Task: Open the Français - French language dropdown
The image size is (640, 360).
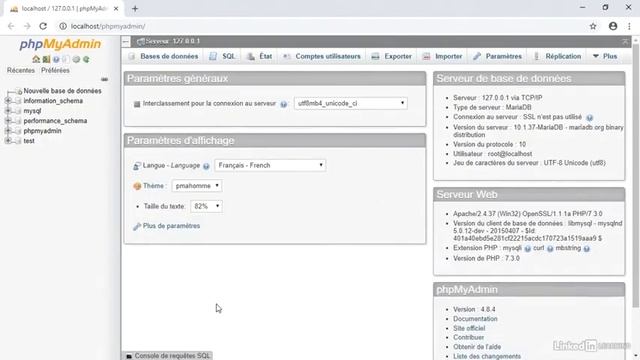Action: coord(270,165)
